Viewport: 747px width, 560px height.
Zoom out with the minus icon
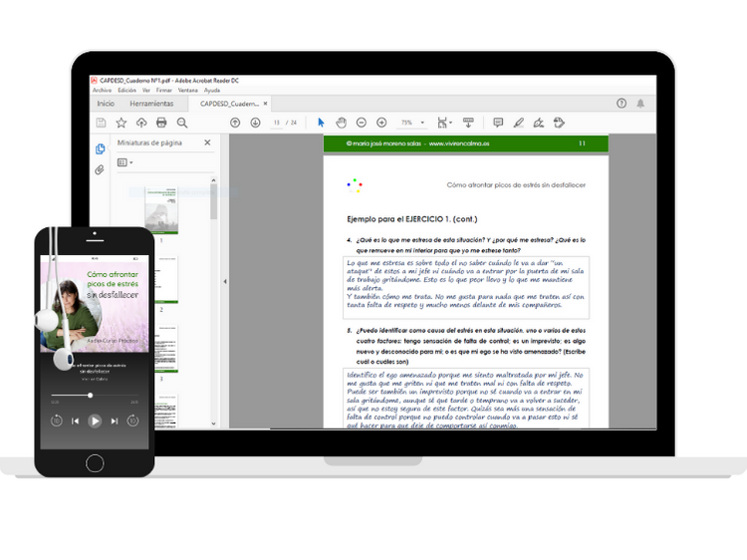pos(362,123)
